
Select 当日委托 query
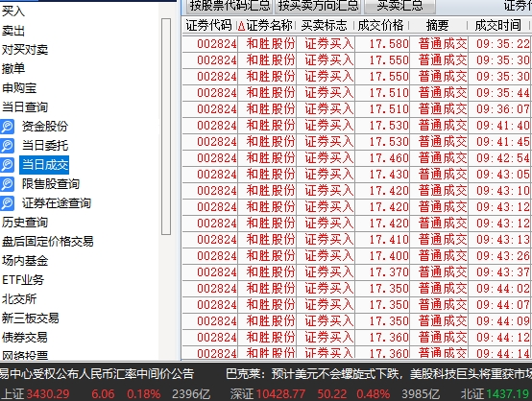[45, 146]
